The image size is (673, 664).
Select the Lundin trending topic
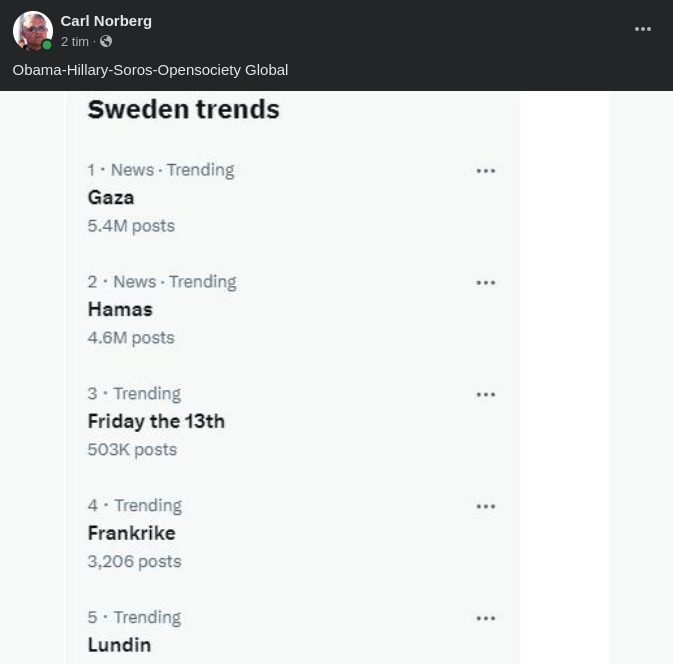[x=119, y=645]
